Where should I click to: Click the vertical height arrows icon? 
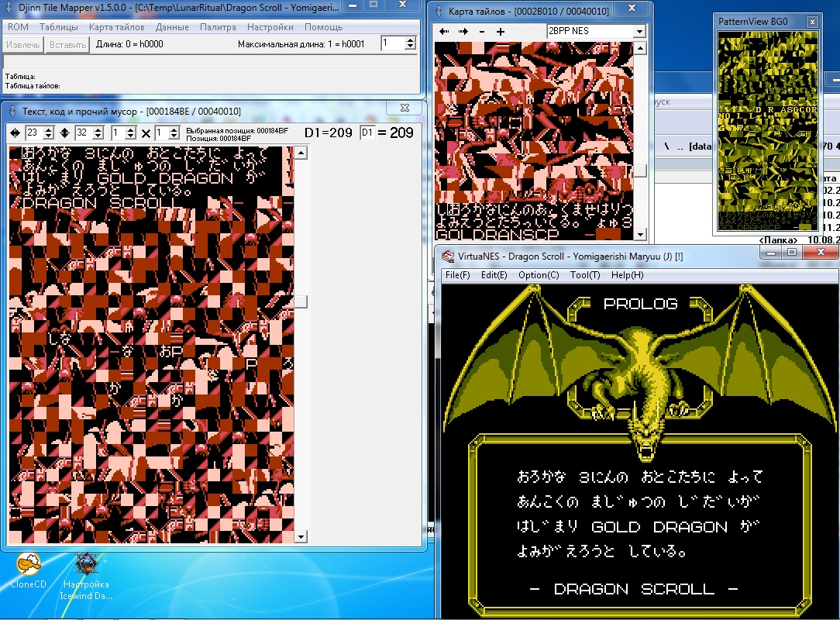pos(65,133)
